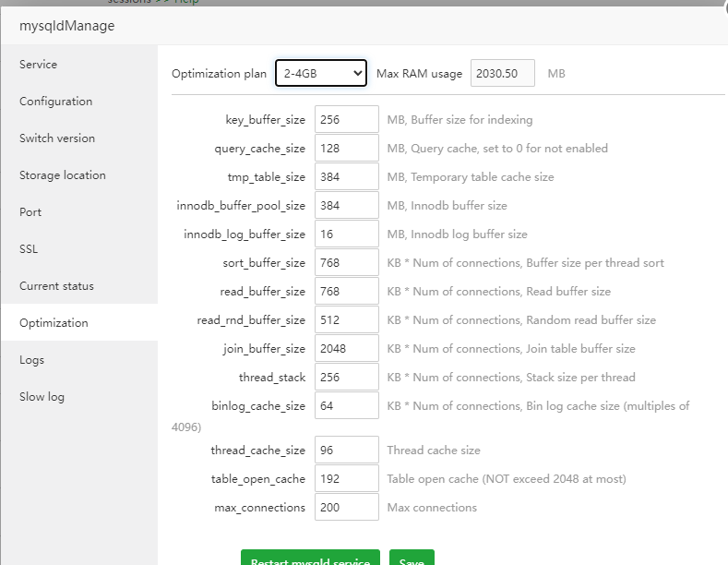Open the Logs tab

pyautogui.click(x=31, y=360)
